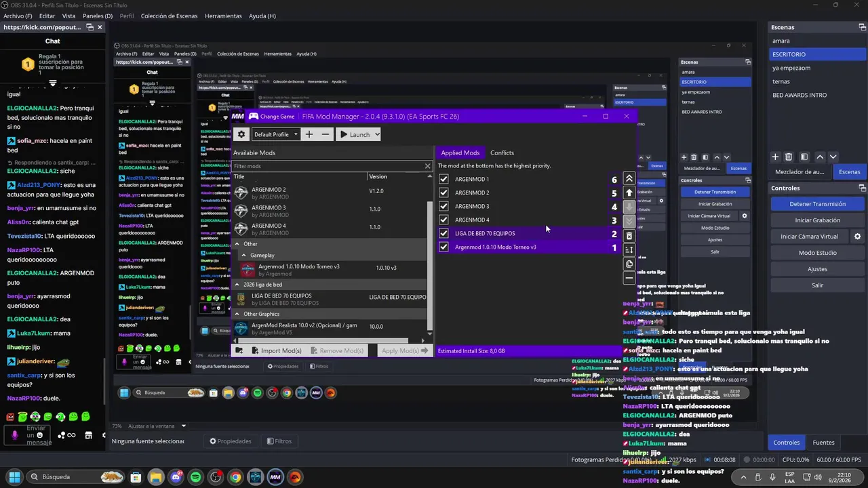Viewport: 868px width, 488px height.
Task: Click Import Mod(s) button
Action: (x=276, y=350)
